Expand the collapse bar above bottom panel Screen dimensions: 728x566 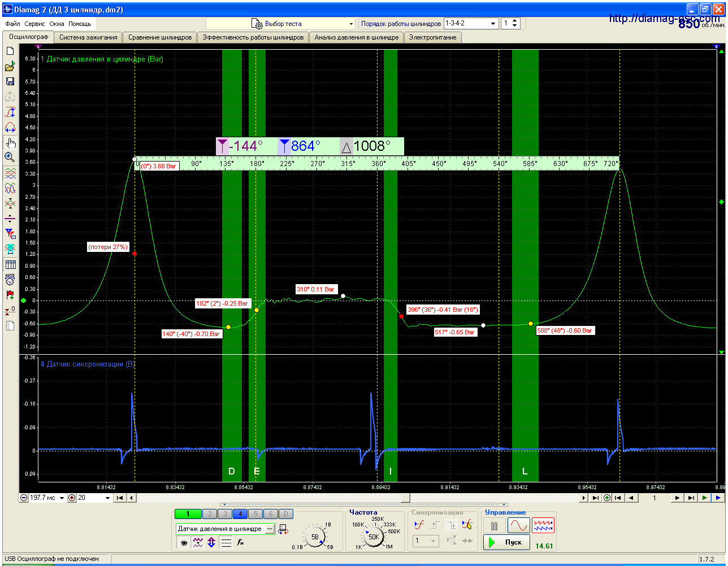(364, 504)
